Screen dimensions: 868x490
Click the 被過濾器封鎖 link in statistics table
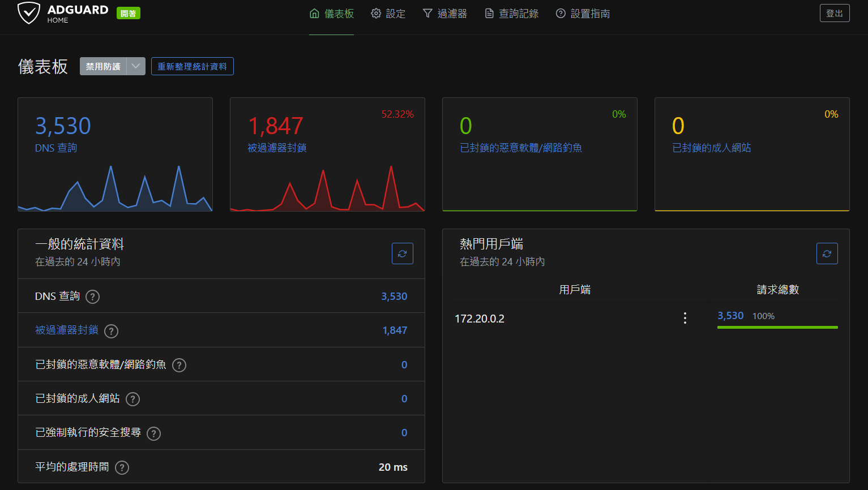(x=67, y=330)
